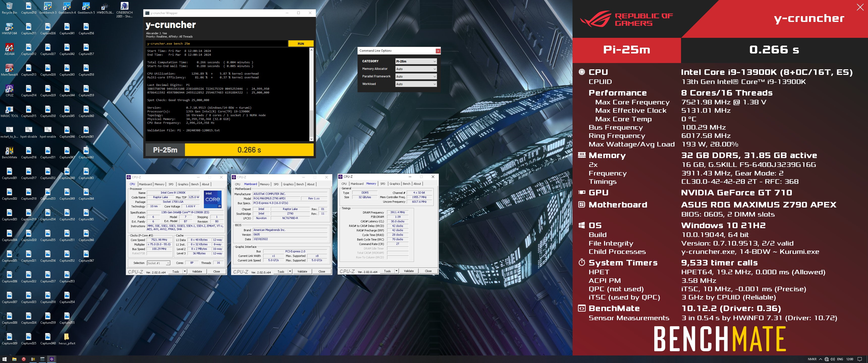Open Capture067 file icon
The height and width of the screenshot is (363, 868).
click(86, 256)
